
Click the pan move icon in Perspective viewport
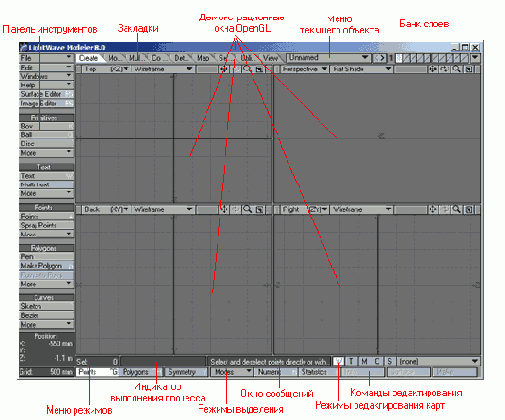coord(433,69)
